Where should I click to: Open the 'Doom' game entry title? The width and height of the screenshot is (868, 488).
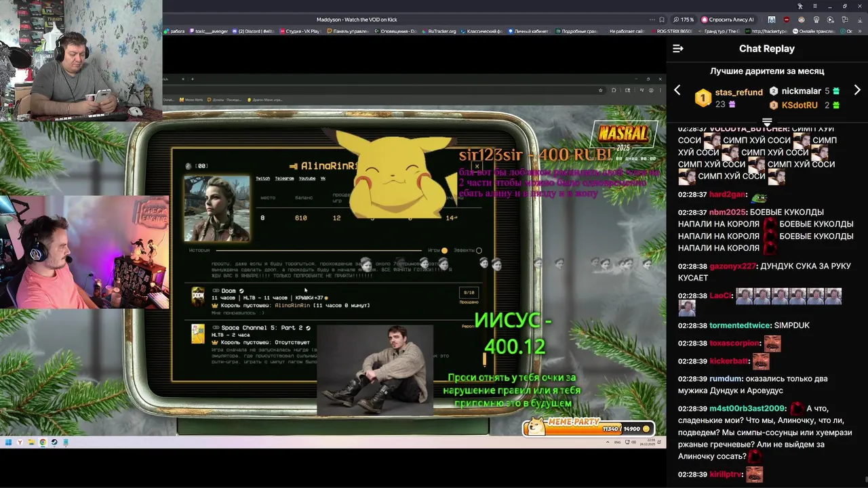pyautogui.click(x=229, y=291)
